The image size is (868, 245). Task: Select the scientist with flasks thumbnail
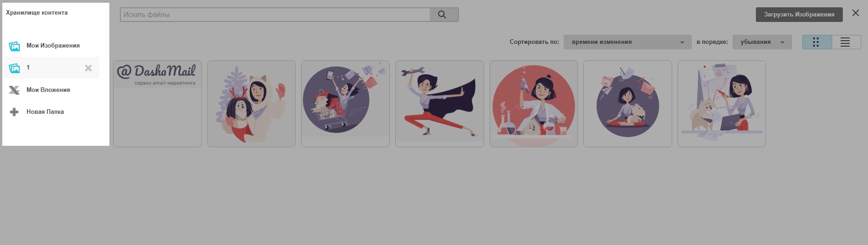[x=534, y=104]
